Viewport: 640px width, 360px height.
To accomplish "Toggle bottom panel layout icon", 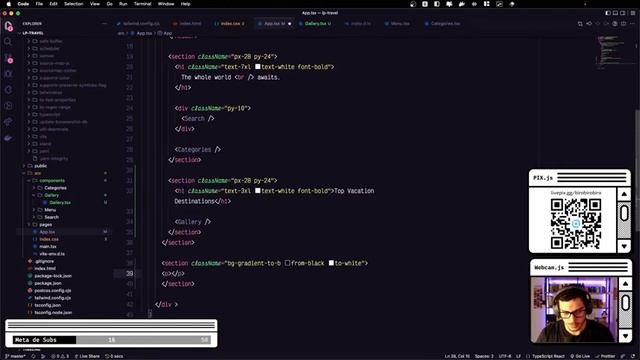I will (x=615, y=13).
